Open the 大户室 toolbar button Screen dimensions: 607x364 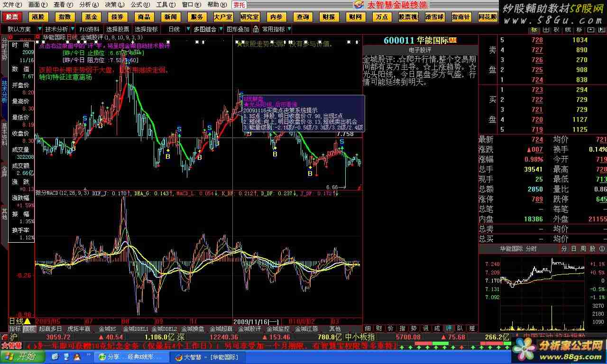(x=223, y=17)
